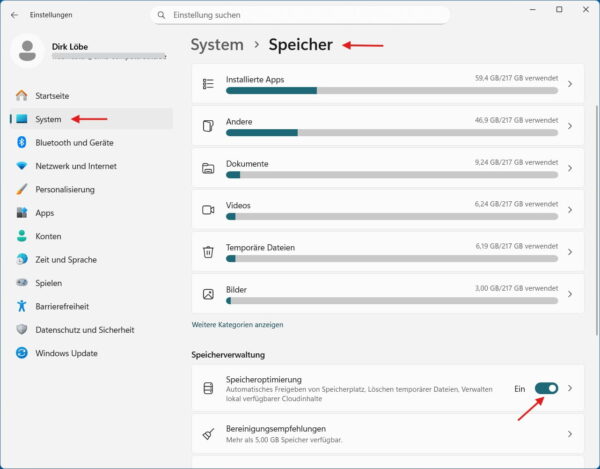Click the back arrow icon
600x469 pixels.
(x=15, y=15)
